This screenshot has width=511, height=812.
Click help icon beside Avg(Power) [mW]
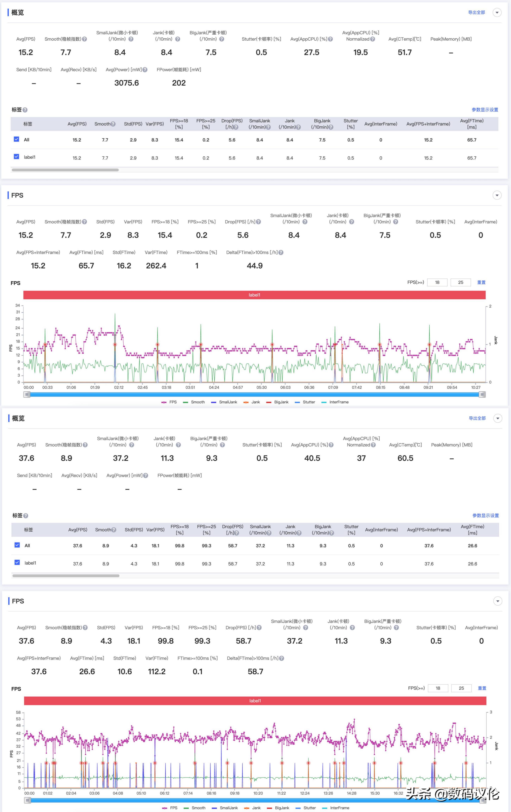click(145, 70)
